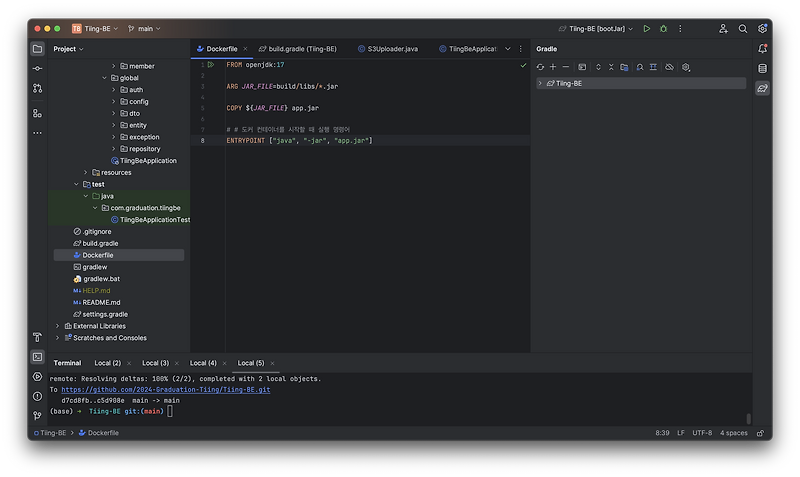This screenshot has height=477, width=800.
Task: Click the Dockerfile gutter run icon
Action: (x=211, y=64)
